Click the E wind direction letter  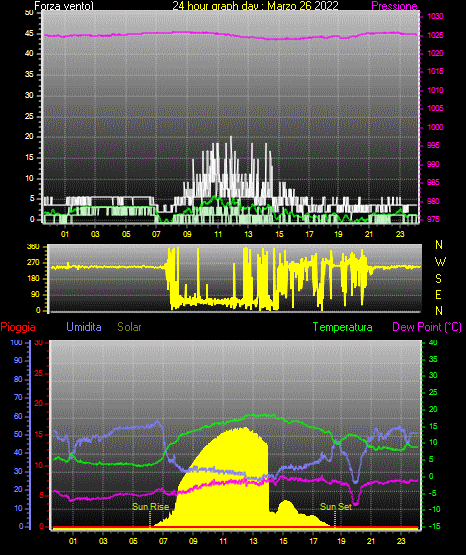[x=438, y=294]
